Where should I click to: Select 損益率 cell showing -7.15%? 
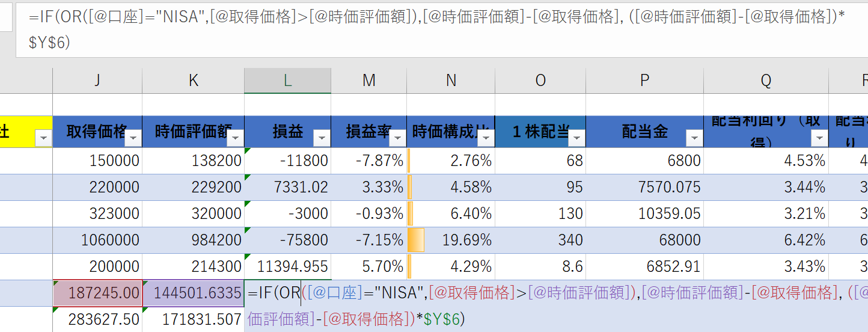point(368,240)
